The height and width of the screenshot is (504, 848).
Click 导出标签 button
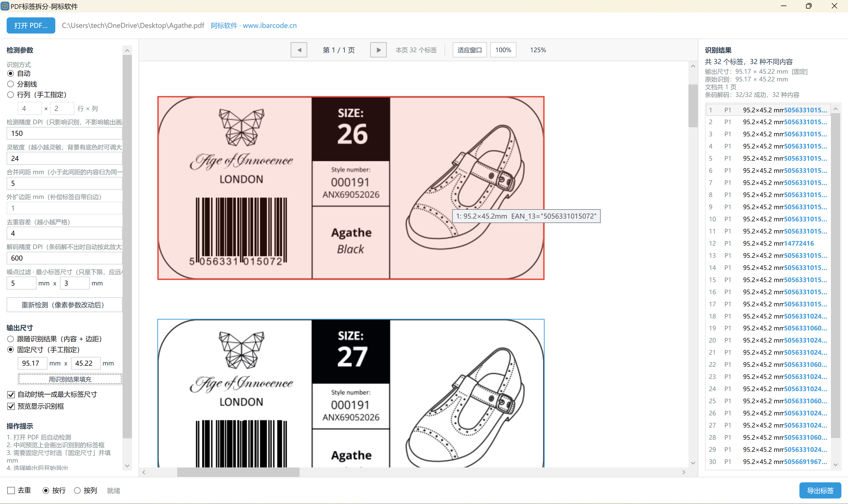click(820, 490)
